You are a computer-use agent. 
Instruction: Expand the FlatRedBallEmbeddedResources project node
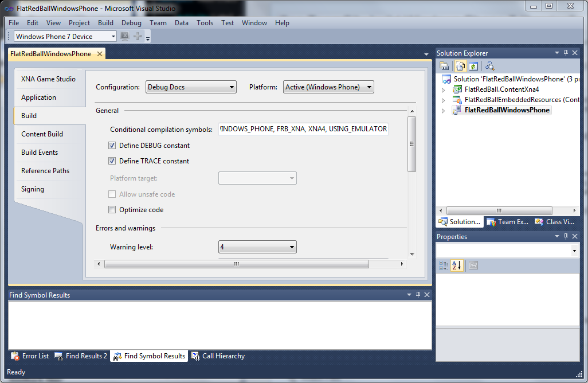(x=444, y=100)
